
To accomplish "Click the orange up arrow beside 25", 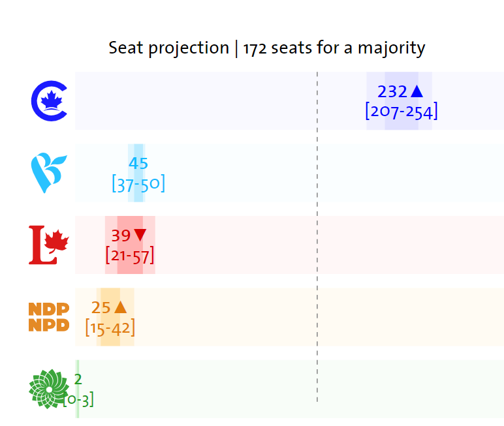I will coord(120,307).
